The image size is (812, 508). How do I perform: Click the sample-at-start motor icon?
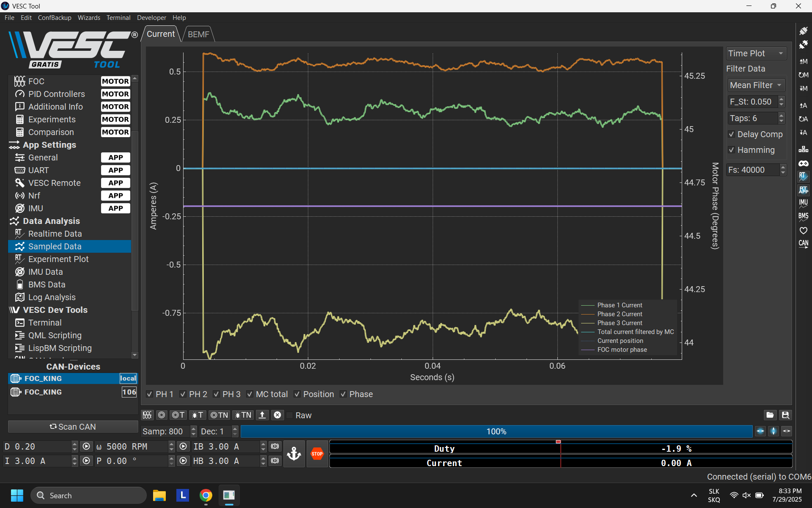tap(162, 415)
